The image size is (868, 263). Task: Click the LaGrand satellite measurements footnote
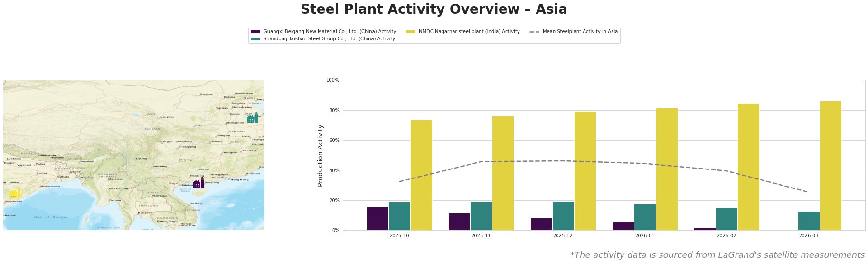pyautogui.click(x=717, y=255)
